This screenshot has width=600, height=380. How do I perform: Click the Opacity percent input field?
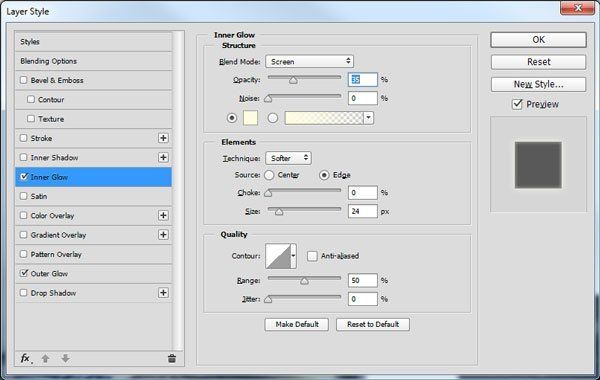363,79
